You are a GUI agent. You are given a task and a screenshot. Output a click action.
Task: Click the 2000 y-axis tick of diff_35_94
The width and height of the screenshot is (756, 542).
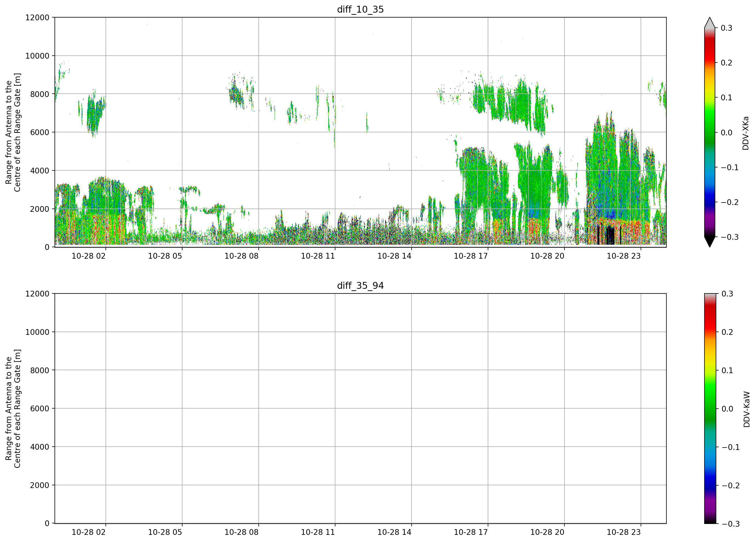pos(40,485)
